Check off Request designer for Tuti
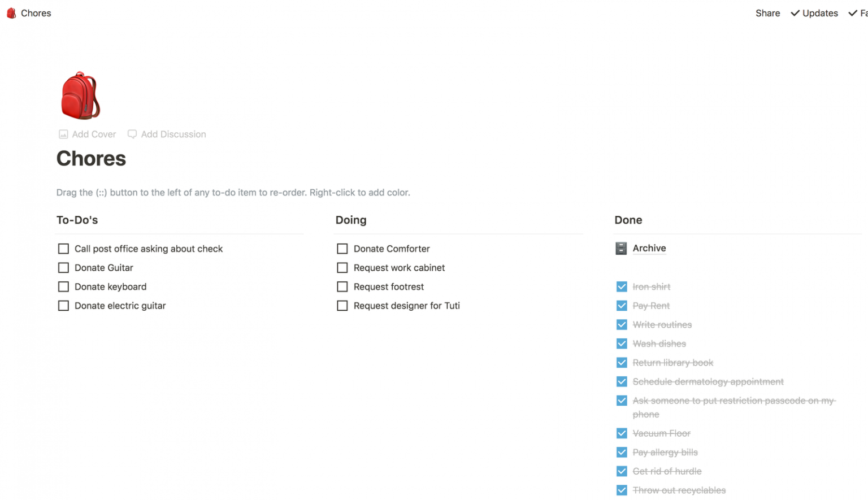Image resolution: width=868 pixels, height=500 pixels. point(342,305)
